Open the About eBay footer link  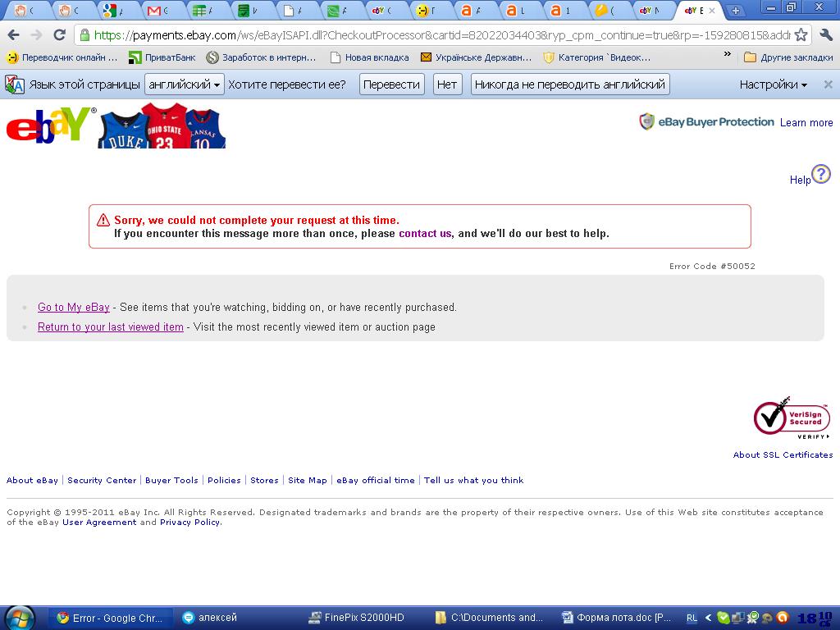tap(32, 480)
